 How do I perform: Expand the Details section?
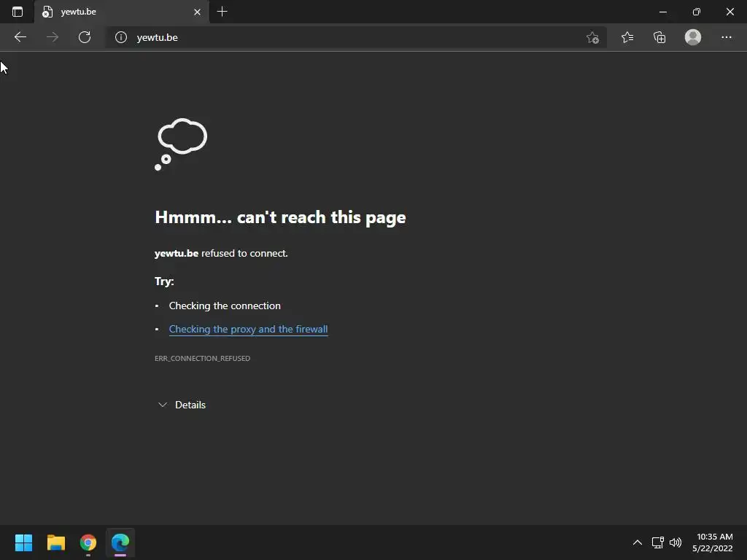[182, 405]
